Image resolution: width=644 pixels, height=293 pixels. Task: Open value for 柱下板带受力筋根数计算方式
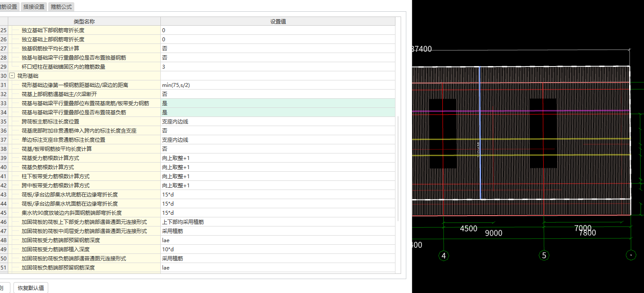coord(278,176)
